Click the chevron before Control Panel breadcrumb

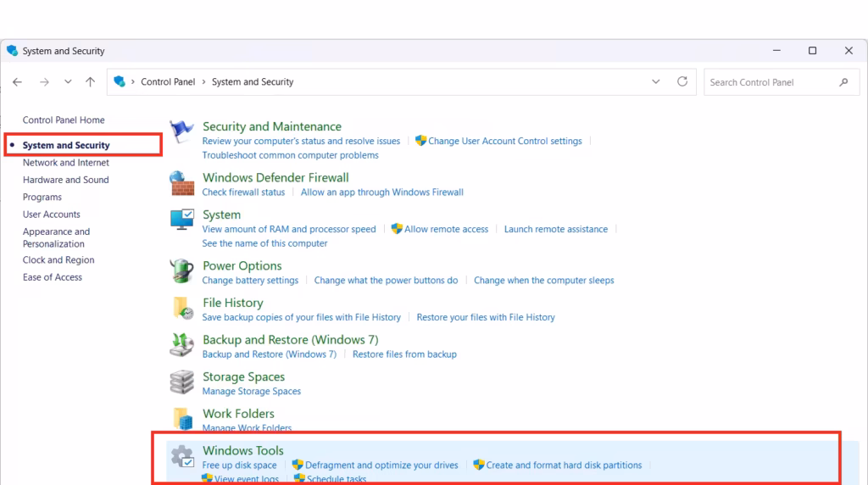click(133, 82)
